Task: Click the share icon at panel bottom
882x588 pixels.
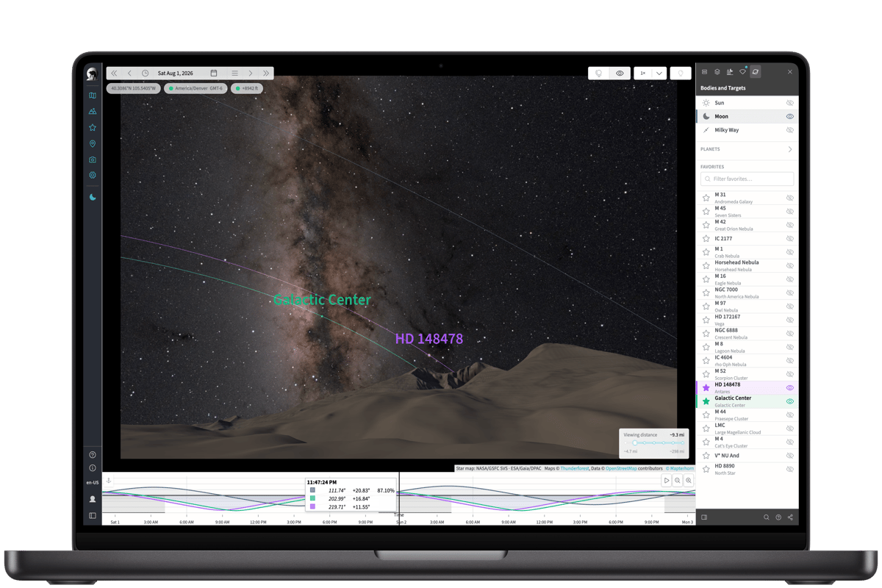Action: click(790, 517)
